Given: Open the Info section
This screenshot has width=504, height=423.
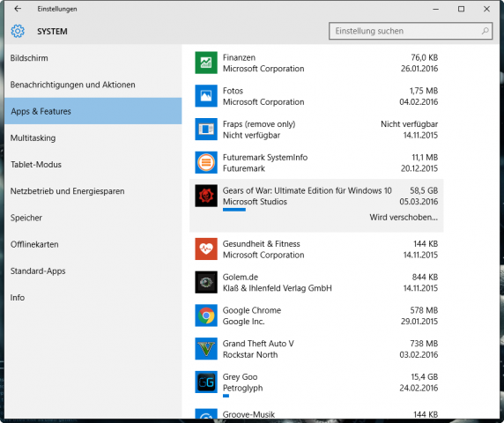Looking at the screenshot, I should (93, 298).
